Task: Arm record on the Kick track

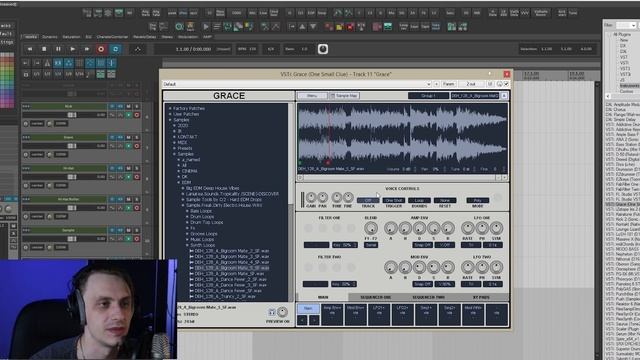Action: [x=137, y=115]
